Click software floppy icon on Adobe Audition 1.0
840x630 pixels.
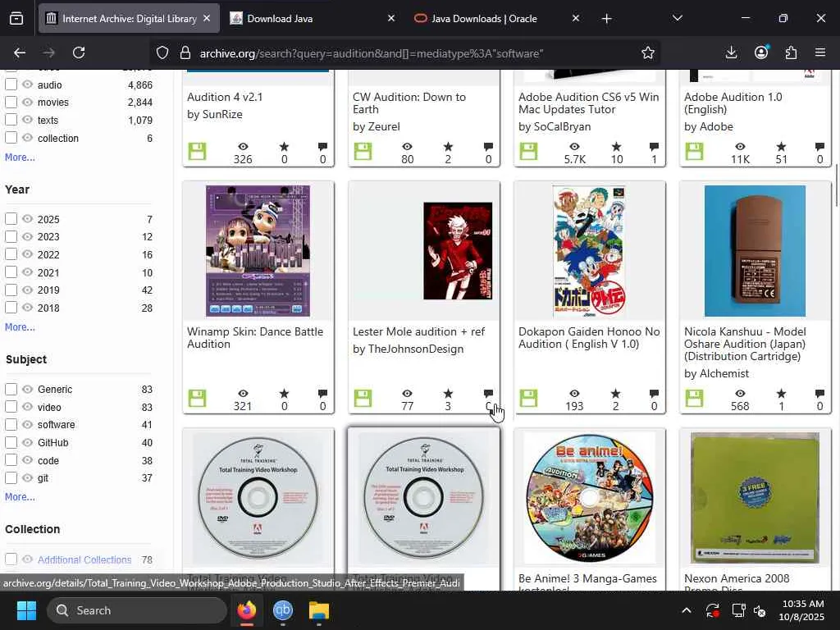coord(694,152)
